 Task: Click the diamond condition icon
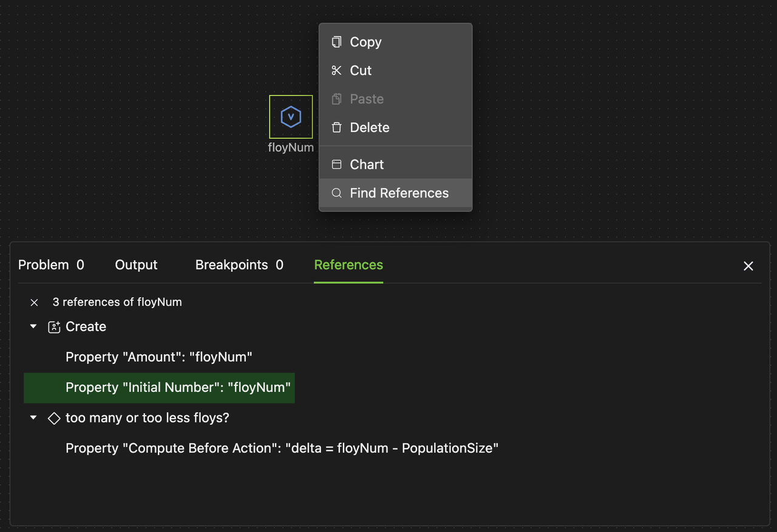tap(54, 418)
